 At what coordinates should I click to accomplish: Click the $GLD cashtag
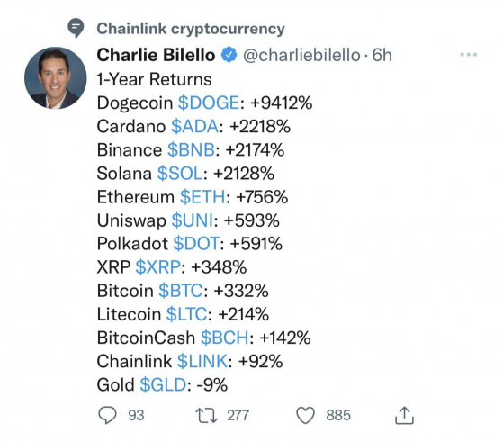point(163,384)
